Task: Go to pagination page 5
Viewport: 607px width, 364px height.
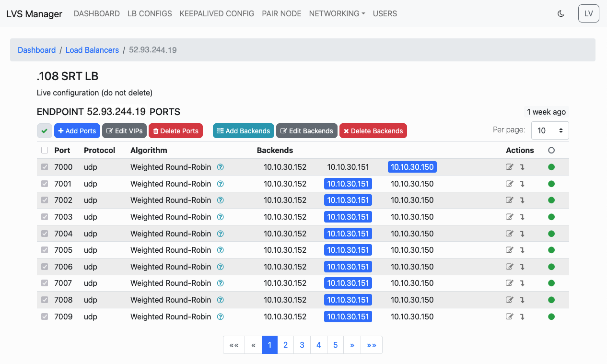Action: click(x=335, y=345)
